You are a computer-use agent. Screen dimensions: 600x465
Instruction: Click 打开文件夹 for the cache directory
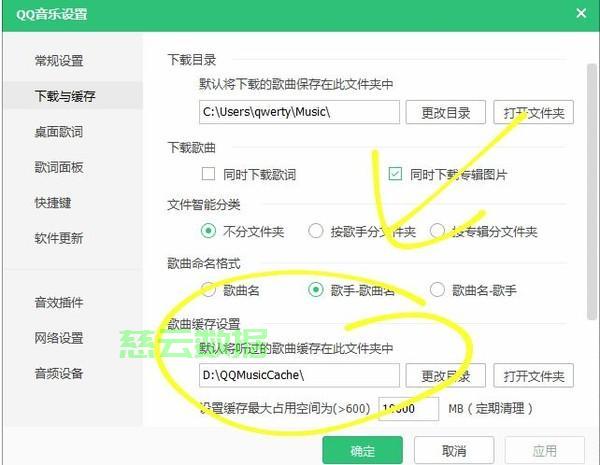(534, 375)
